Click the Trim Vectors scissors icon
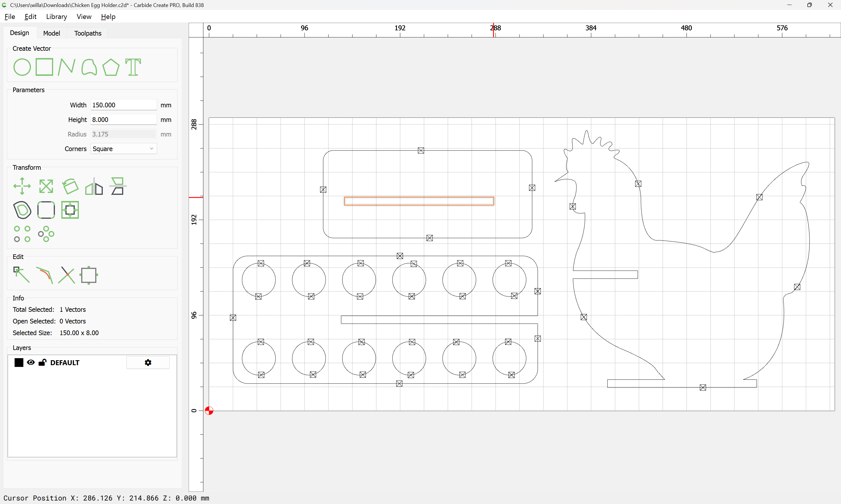Screen dimensions: 841x504 coord(66,275)
